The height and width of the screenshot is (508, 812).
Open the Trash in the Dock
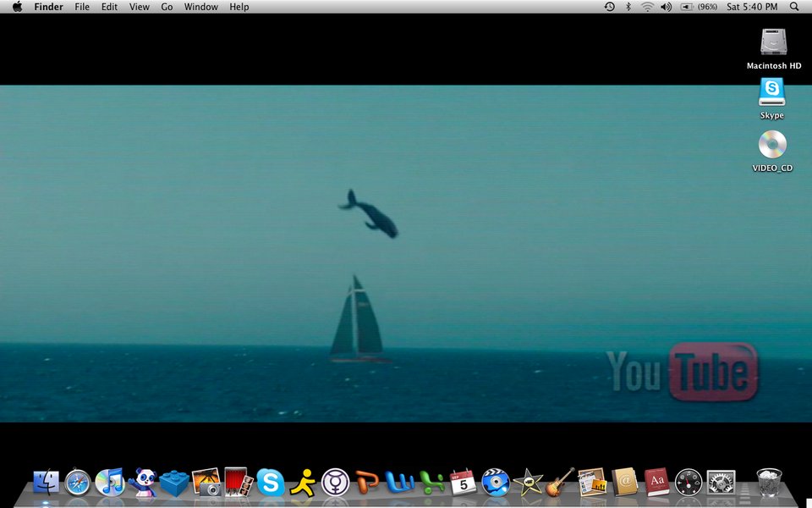pos(769,483)
